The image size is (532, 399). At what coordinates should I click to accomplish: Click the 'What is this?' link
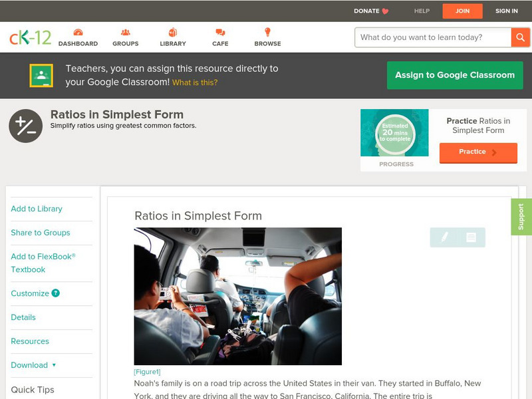click(195, 82)
